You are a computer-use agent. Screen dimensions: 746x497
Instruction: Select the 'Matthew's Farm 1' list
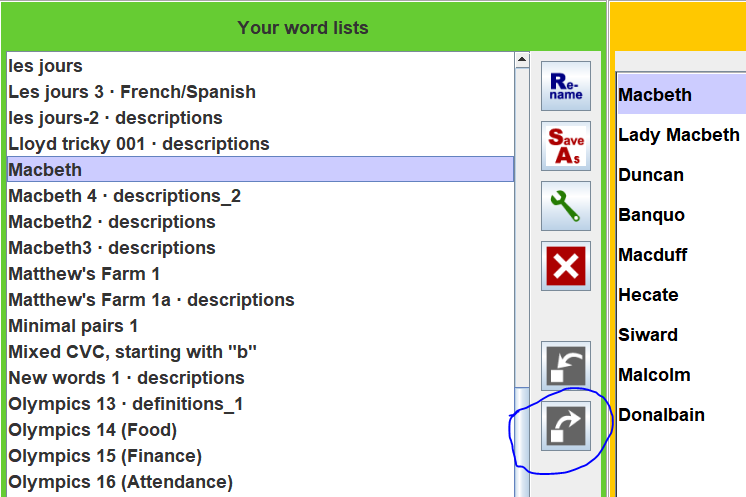[261, 274]
